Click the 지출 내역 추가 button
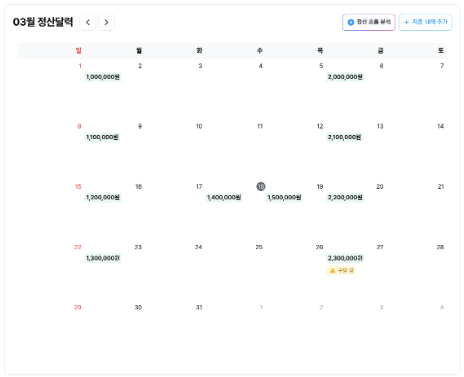 (425, 22)
